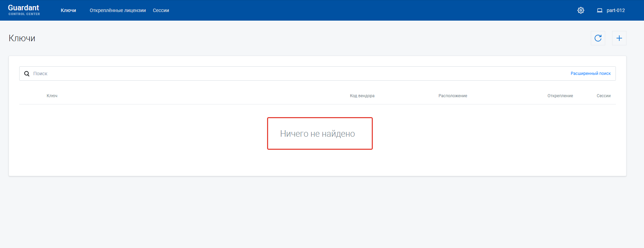The image size is (644, 248).
Task: Click the Ключ column header
Action: (x=52, y=96)
